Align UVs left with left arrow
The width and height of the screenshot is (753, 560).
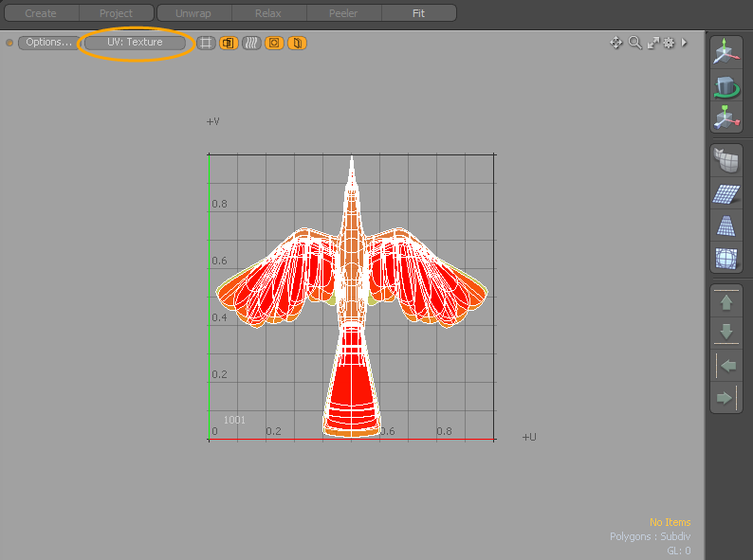tap(727, 366)
